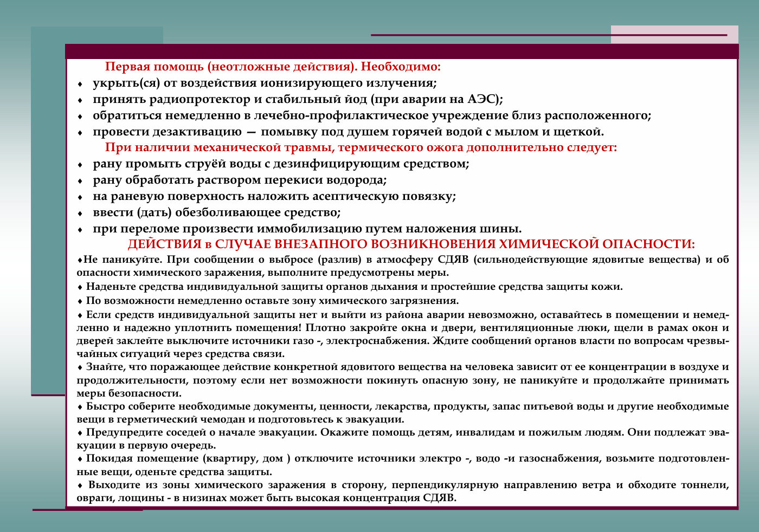Select the line 'По возможности немедленно оставьте зону'
The image size is (759, 532).
pos(272,301)
